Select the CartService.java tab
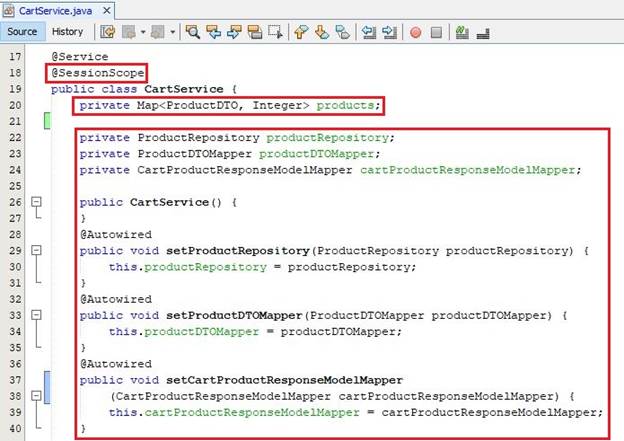Viewport: 624px width, 441px height. point(56,11)
